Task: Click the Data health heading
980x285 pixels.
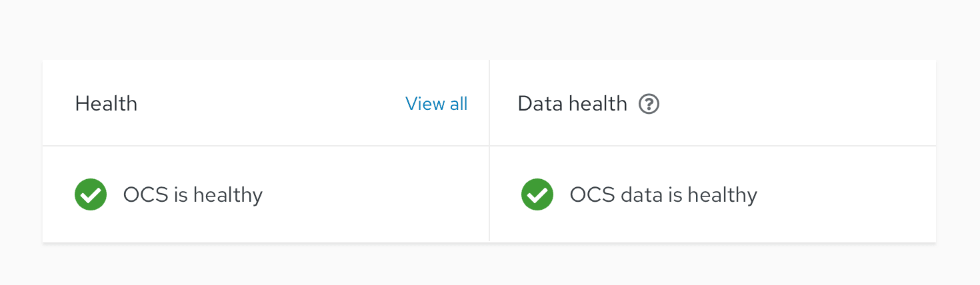Action: click(x=572, y=104)
